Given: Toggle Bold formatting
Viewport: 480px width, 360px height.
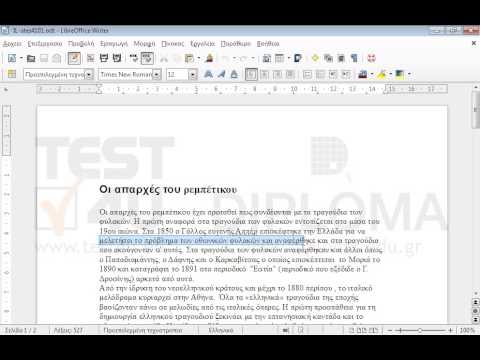Looking at the screenshot, I should (x=208, y=74).
